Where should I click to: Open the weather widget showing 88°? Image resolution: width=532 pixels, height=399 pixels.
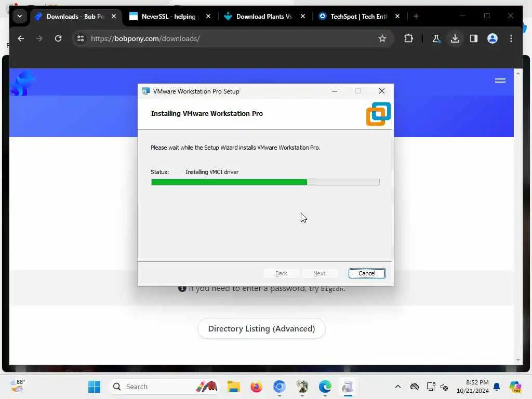coord(17,386)
